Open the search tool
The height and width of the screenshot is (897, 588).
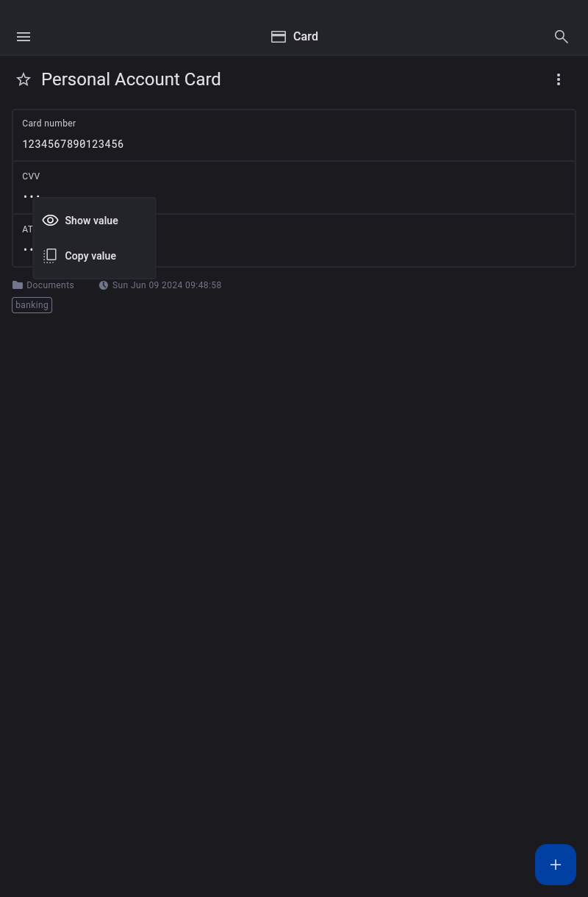pos(562,37)
